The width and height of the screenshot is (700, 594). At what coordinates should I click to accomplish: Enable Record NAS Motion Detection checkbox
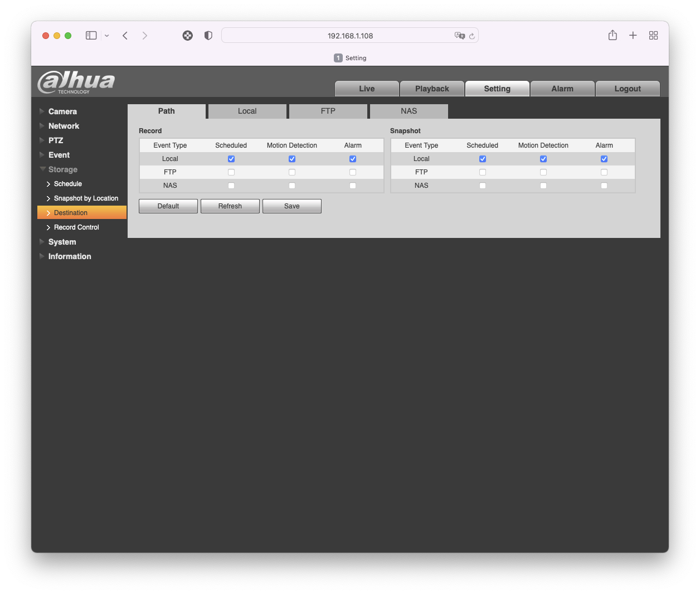click(292, 186)
